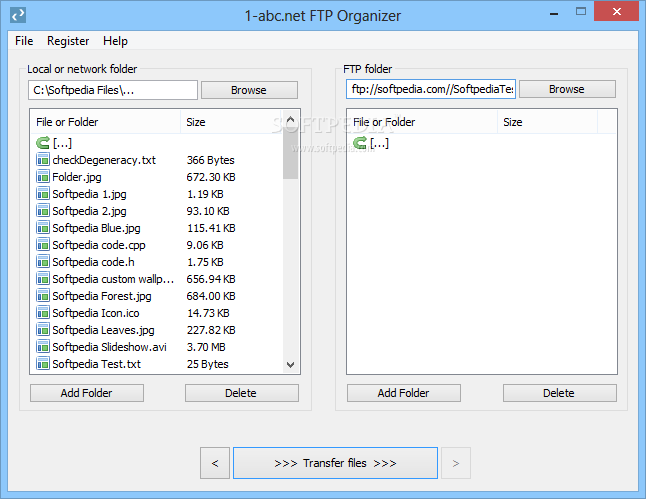
Task: Select the Softpedia Test.txt file name
Action: pos(96,364)
